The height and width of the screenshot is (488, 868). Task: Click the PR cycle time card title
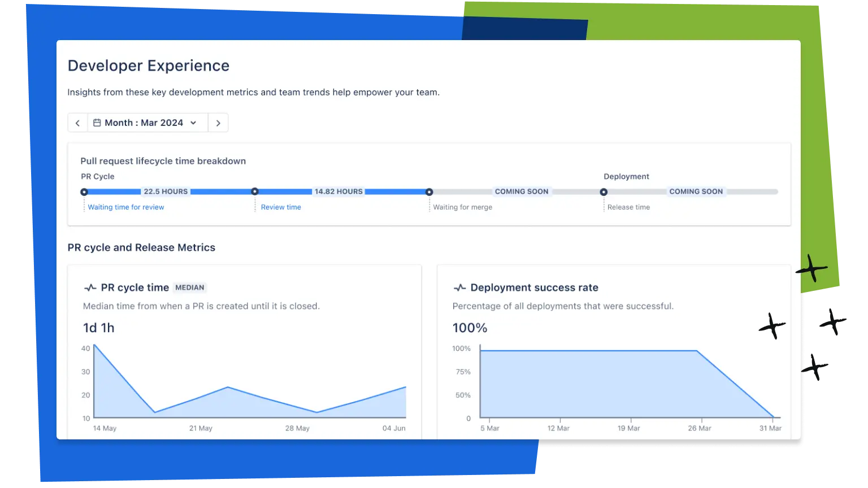tap(134, 287)
